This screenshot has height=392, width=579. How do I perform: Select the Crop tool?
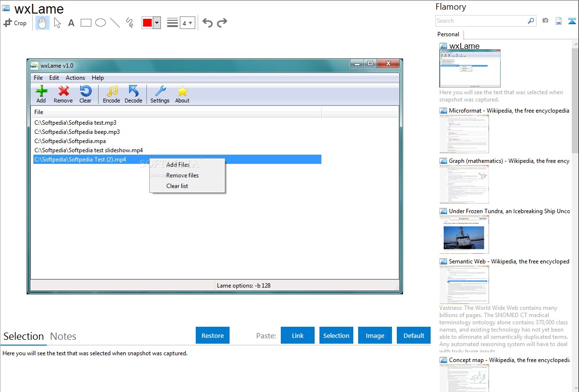coord(15,23)
